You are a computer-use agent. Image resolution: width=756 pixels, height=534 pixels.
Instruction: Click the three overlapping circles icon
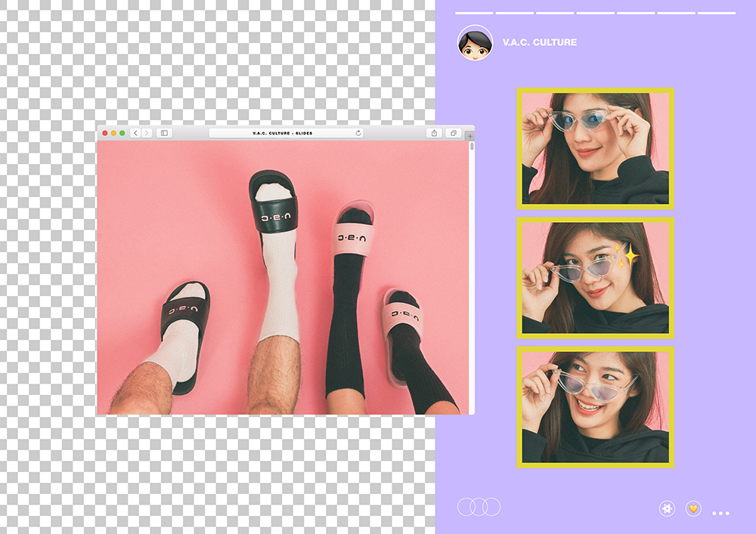point(479,507)
